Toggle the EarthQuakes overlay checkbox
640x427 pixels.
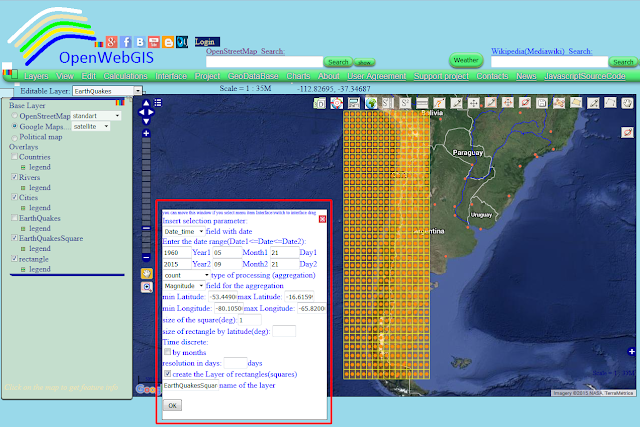pos(15,218)
